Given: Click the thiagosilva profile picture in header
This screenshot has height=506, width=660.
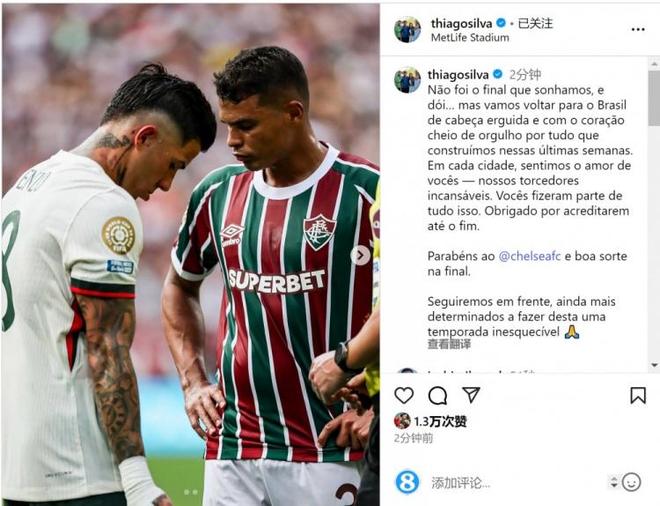Looking at the screenshot, I should [x=407, y=29].
